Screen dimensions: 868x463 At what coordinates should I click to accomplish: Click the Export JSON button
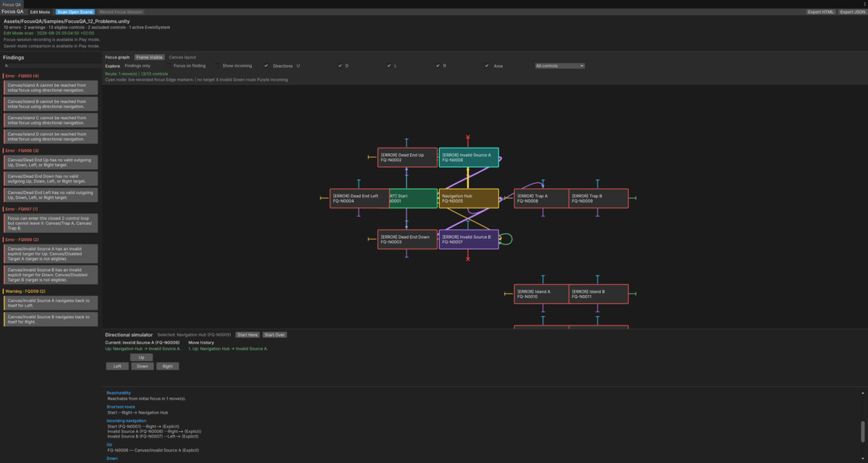tap(852, 12)
